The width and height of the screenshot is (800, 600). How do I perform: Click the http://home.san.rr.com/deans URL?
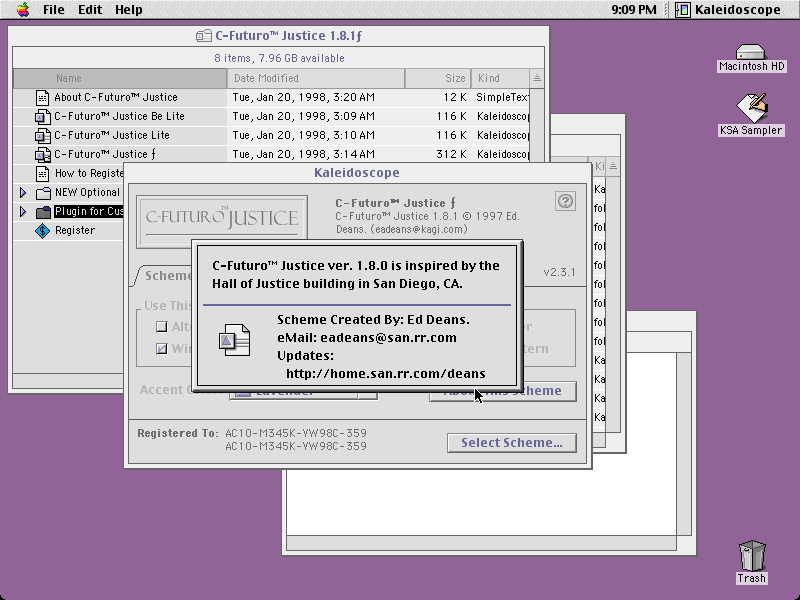pyautogui.click(x=386, y=373)
